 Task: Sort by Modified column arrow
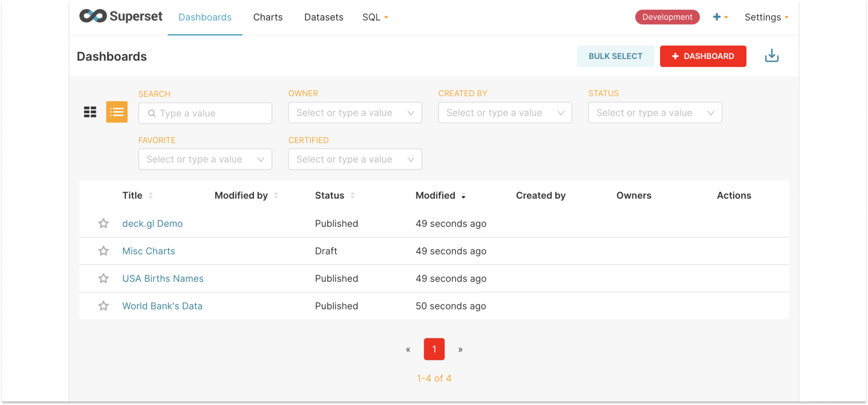(463, 196)
